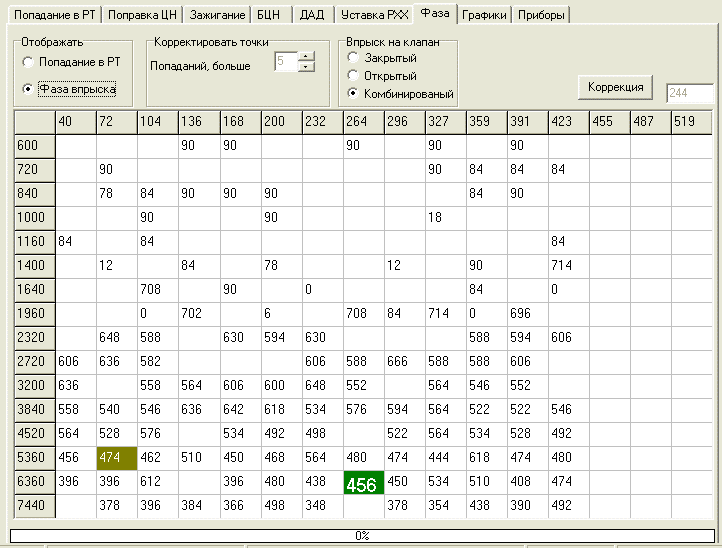Click column header 264

[x=364, y=122]
